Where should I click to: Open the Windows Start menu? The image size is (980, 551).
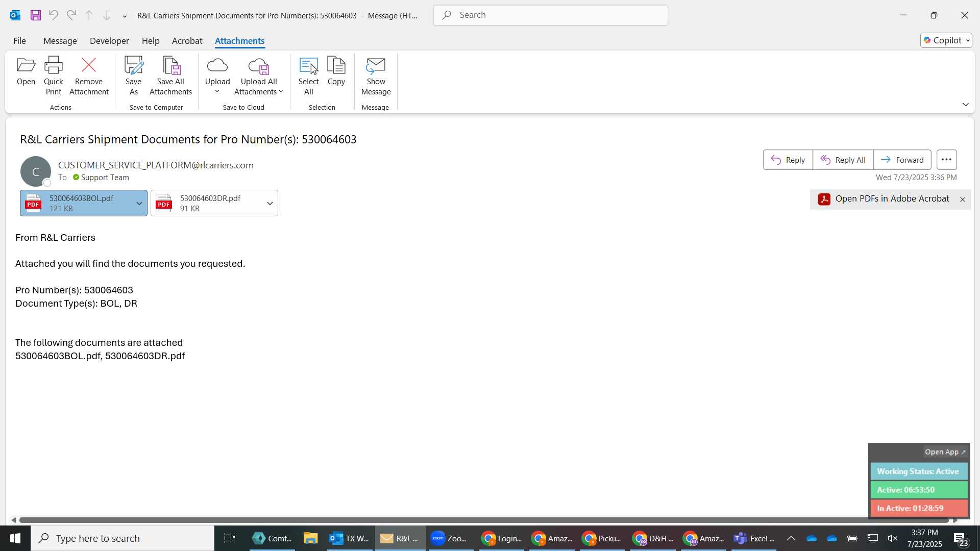pos(15,538)
